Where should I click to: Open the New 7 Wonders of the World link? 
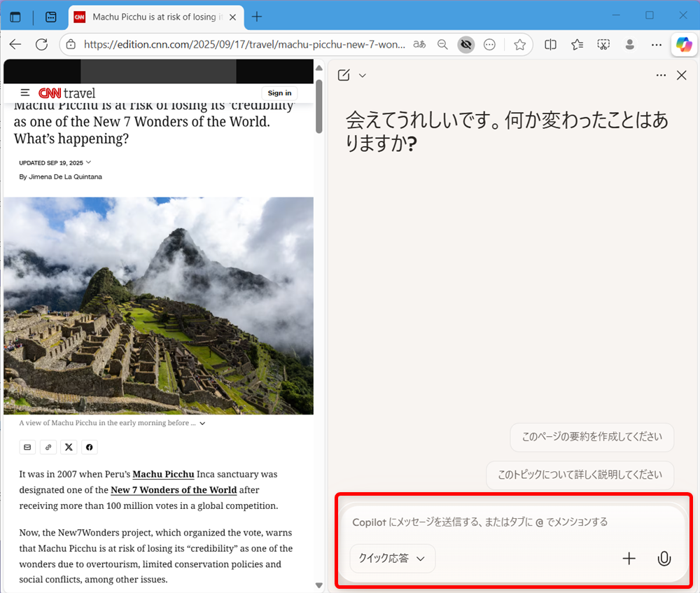[x=173, y=489]
